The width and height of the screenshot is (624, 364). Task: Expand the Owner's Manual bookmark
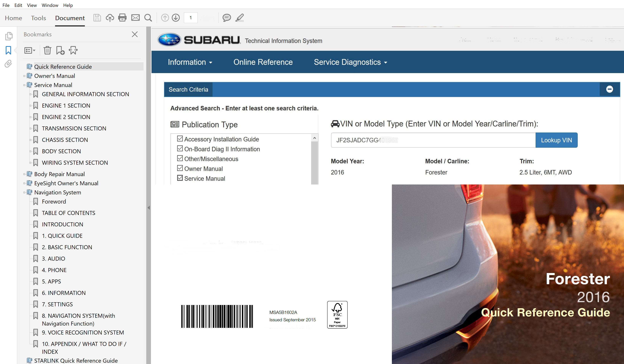[24, 76]
